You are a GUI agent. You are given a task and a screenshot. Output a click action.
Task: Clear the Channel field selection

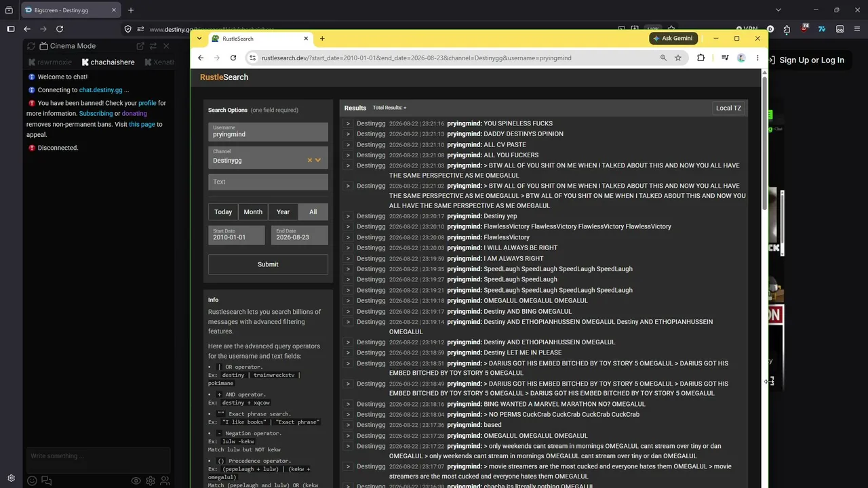click(310, 160)
